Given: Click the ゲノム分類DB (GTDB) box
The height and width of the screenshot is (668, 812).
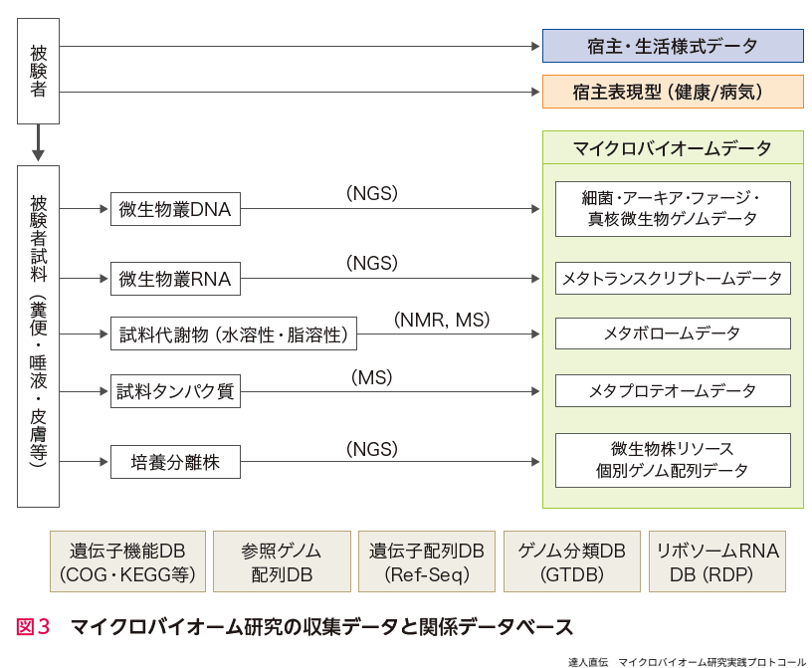Looking at the screenshot, I should pos(571,561).
